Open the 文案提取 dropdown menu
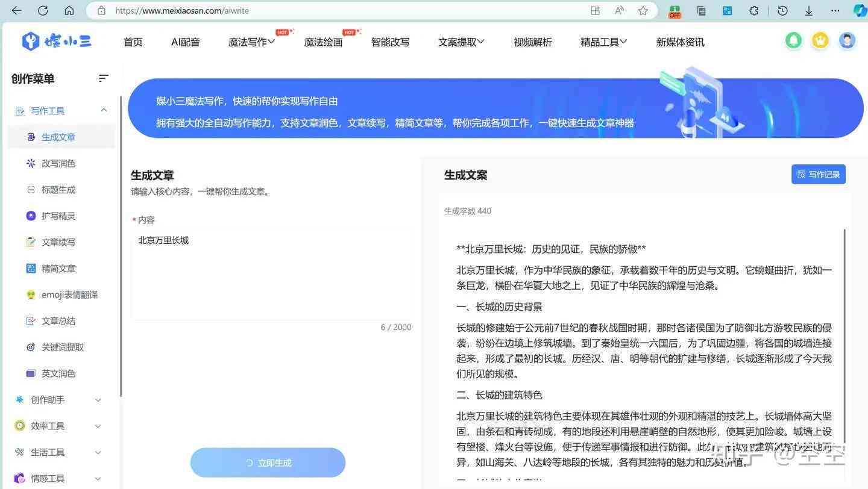This screenshot has width=868, height=489. pos(461,42)
